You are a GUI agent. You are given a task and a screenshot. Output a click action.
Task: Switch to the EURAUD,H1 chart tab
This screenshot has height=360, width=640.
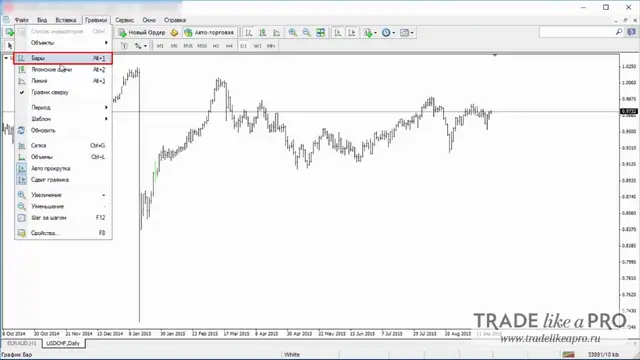click(x=22, y=344)
